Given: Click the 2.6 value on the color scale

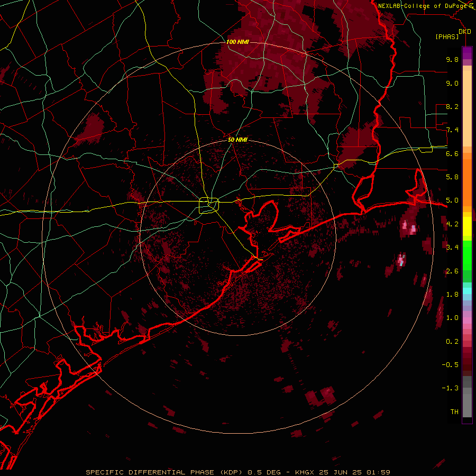Looking at the screenshot, I should 452,271.
